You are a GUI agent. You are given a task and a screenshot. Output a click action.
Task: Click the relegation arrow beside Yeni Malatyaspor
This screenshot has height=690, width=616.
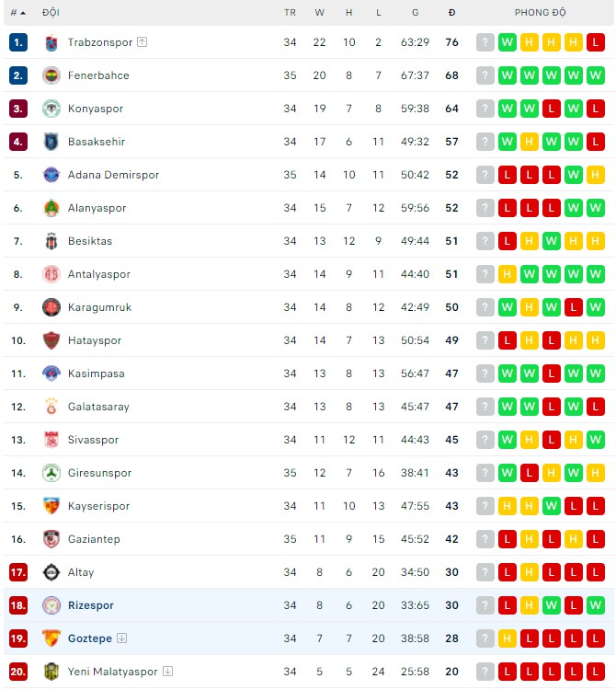(x=167, y=672)
